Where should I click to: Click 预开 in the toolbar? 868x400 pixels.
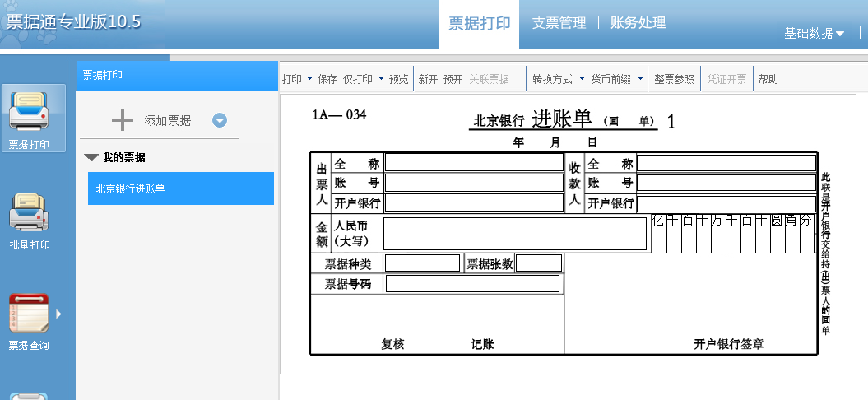[x=453, y=79]
